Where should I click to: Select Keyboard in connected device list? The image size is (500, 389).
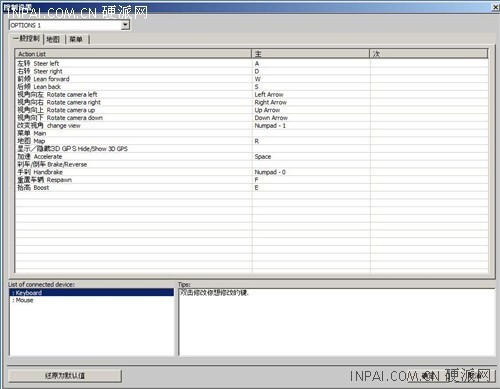click(x=92, y=293)
